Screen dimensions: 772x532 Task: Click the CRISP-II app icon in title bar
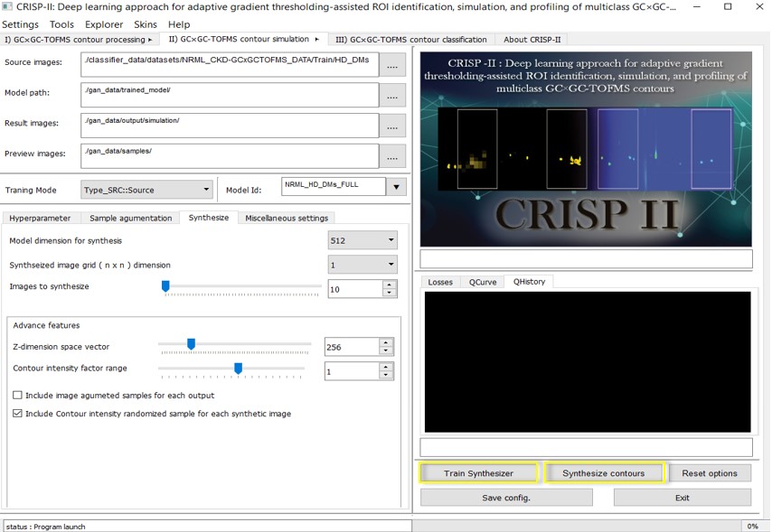pyautogui.click(x=8, y=7)
